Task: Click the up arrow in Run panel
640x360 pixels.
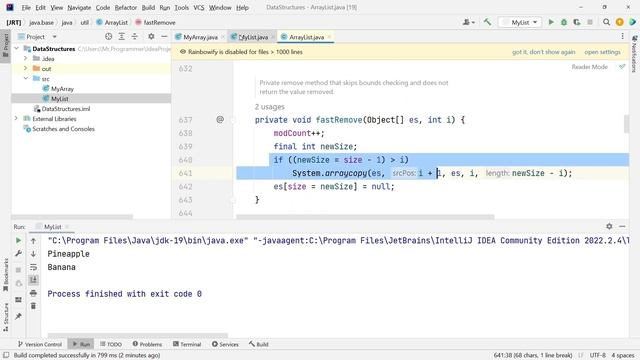Action: [x=33, y=240]
